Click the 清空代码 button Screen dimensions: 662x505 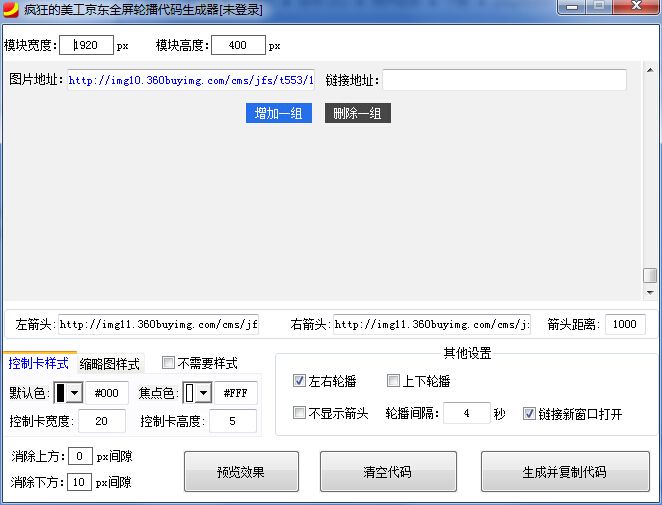tap(388, 472)
